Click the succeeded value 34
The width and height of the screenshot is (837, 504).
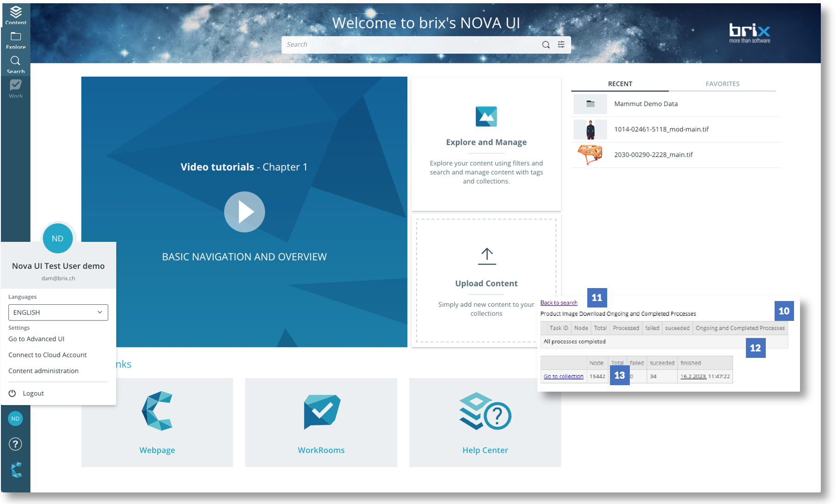point(653,376)
